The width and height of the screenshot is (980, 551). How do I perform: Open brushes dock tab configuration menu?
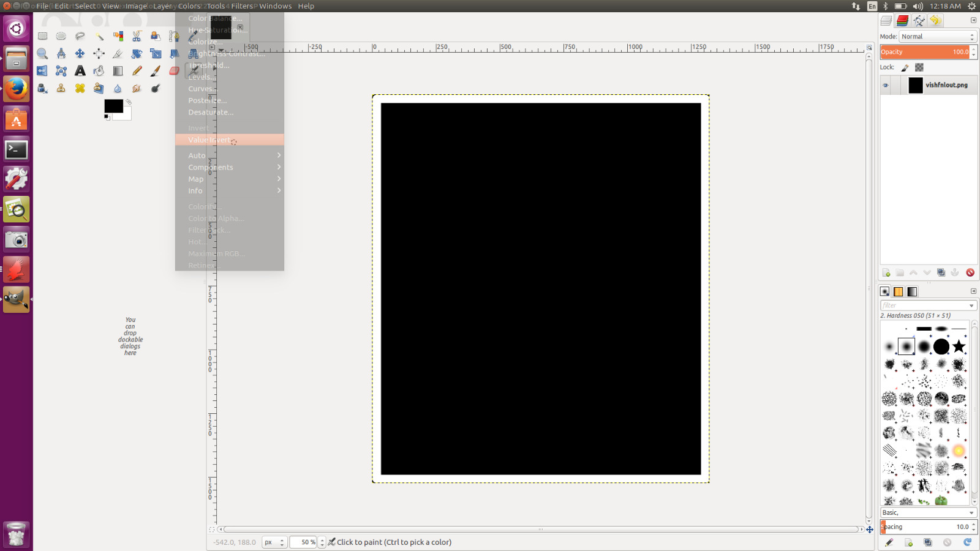coord(973,291)
